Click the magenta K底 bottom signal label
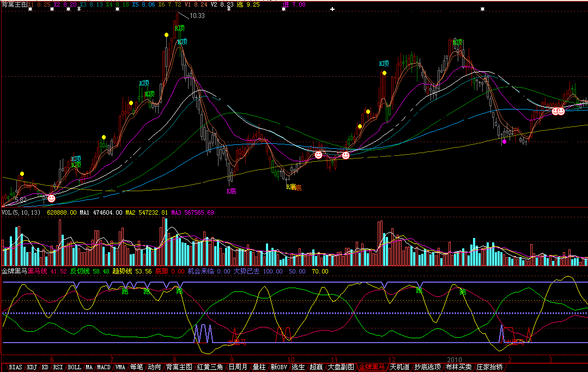588x372 pixels. [232, 191]
